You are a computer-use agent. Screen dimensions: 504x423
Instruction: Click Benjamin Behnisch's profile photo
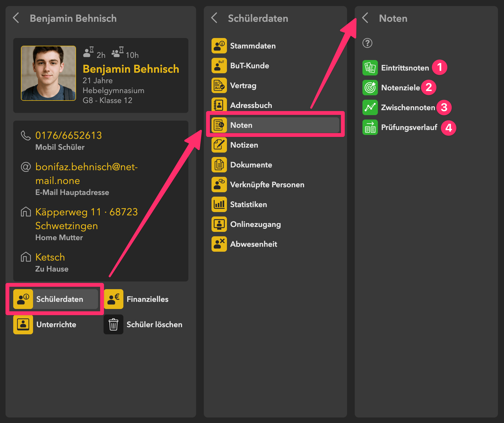48,73
